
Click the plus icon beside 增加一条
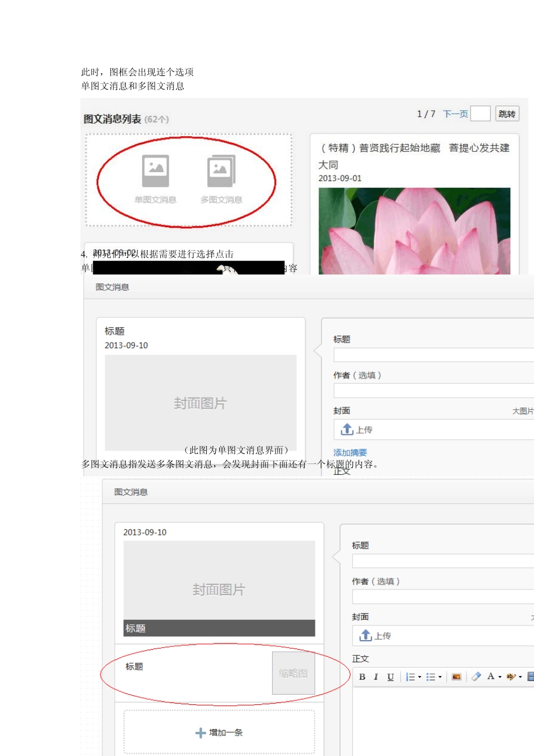click(x=200, y=733)
